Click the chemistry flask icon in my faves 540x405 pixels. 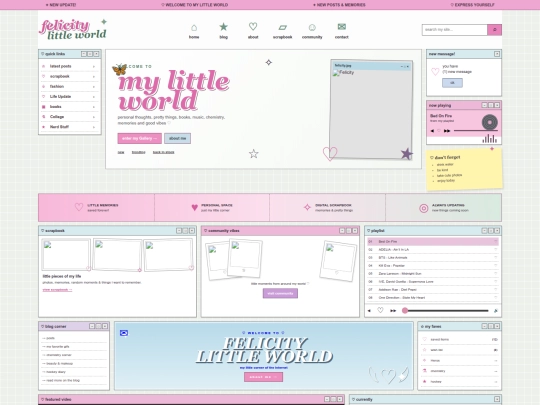point(425,371)
